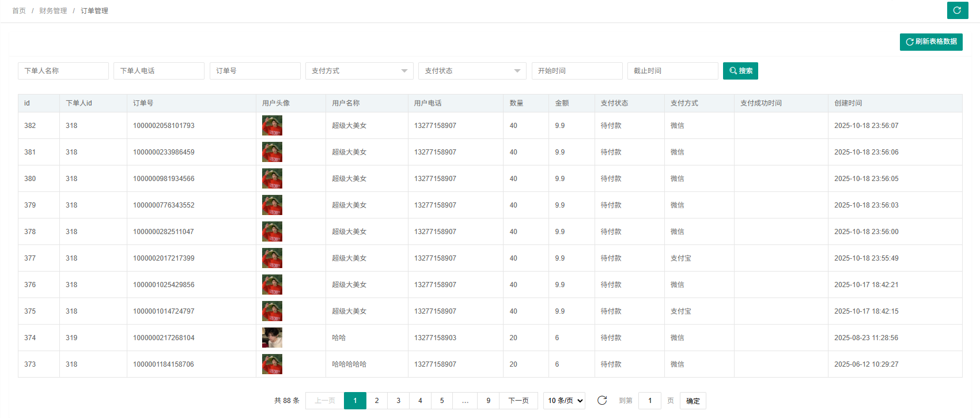Click the green refresh icon at top right

[958, 10]
